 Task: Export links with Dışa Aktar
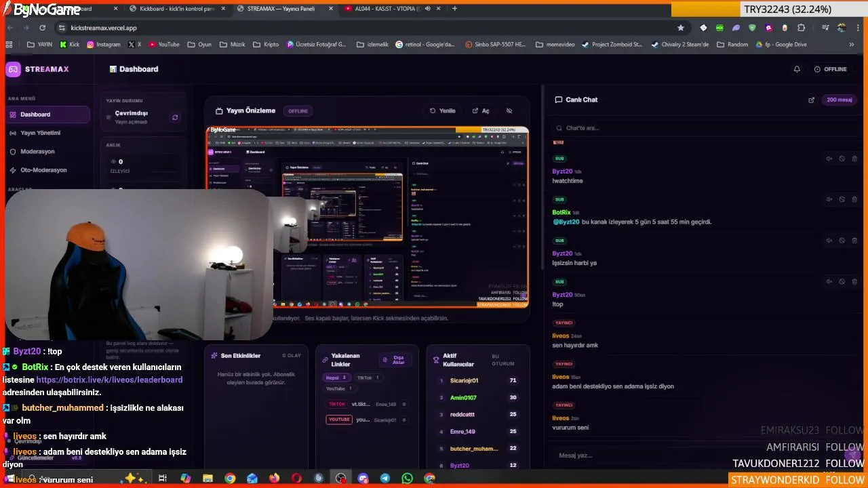click(395, 360)
